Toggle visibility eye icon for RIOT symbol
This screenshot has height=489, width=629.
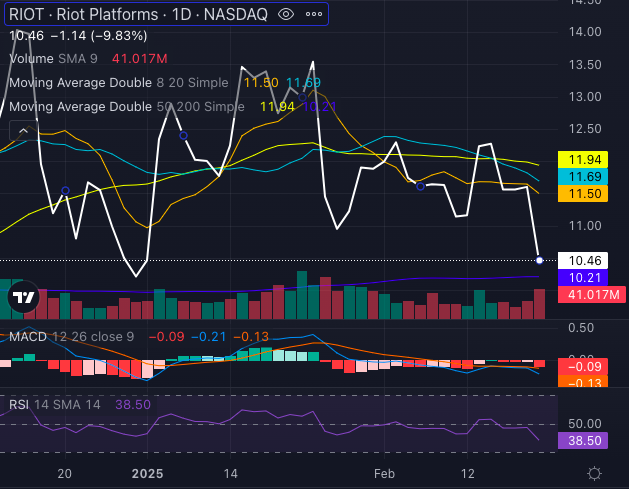pos(286,14)
